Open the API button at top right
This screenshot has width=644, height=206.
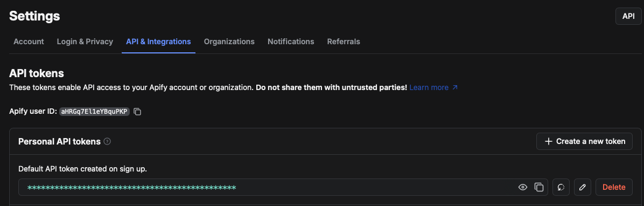pyautogui.click(x=628, y=16)
